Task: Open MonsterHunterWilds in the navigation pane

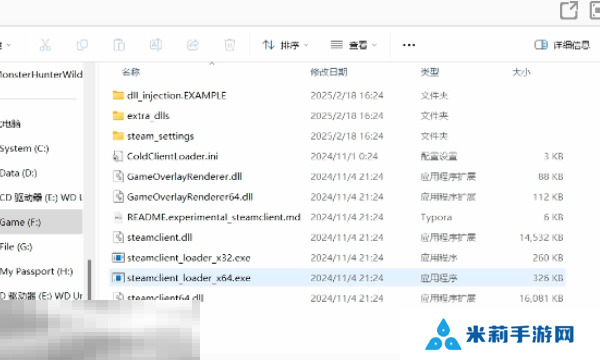Action: [41, 75]
